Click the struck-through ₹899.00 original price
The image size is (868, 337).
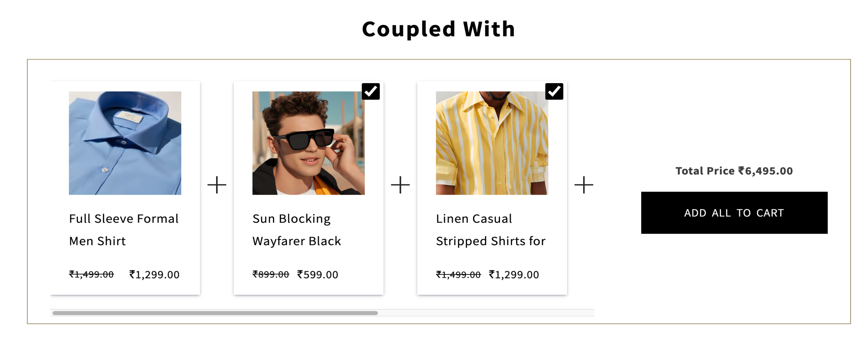(x=271, y=275)
